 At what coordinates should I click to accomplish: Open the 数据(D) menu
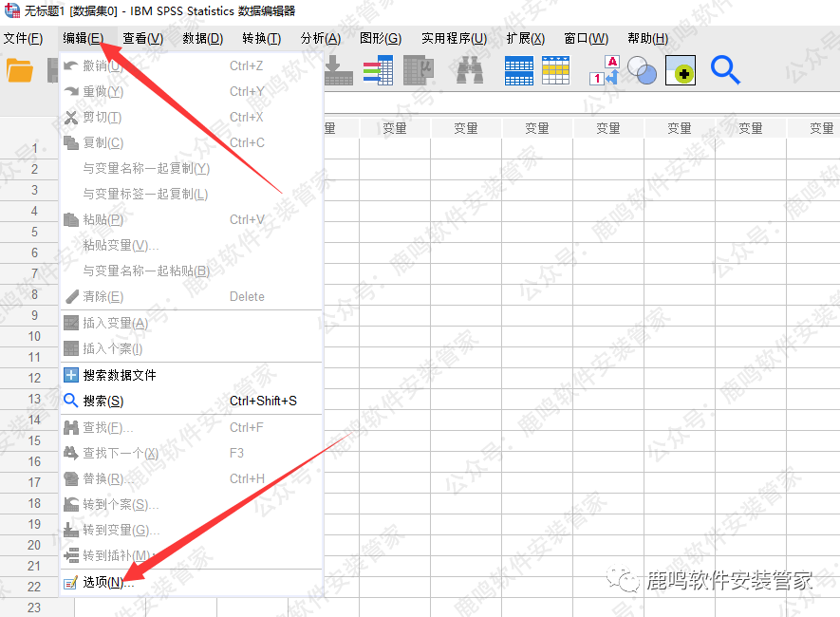[x=203, y=39]
